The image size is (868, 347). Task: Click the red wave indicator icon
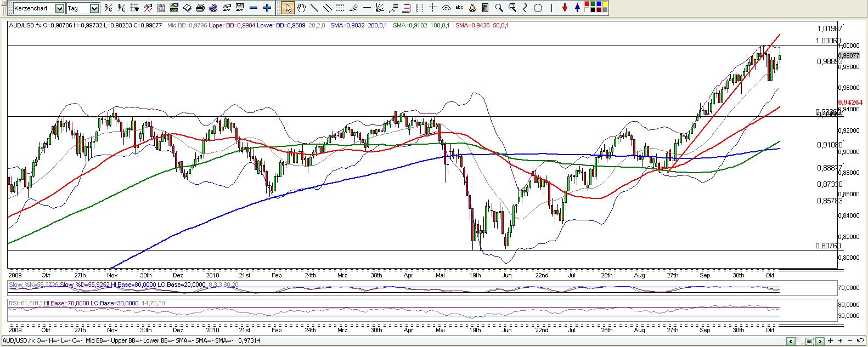click(148, 8)
